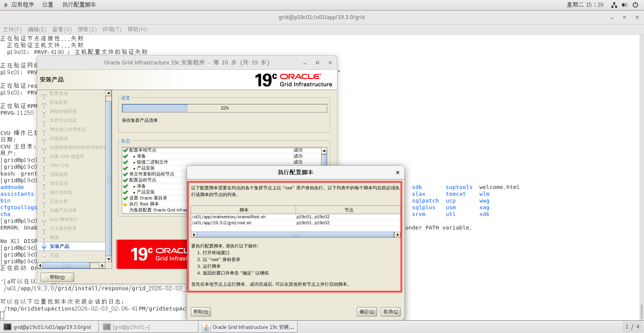Select 完成 step in the sidebar
The height and width of the screenshot is (333, 644).
54,255
